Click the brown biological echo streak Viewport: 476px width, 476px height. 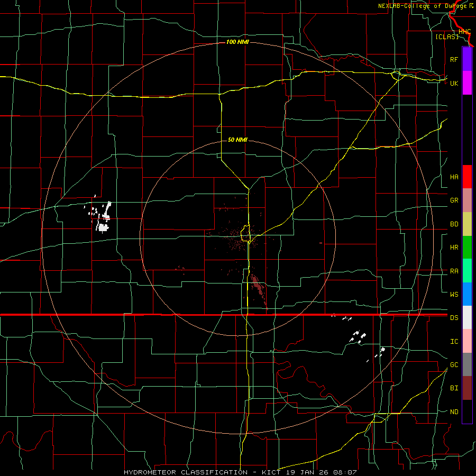257,285
